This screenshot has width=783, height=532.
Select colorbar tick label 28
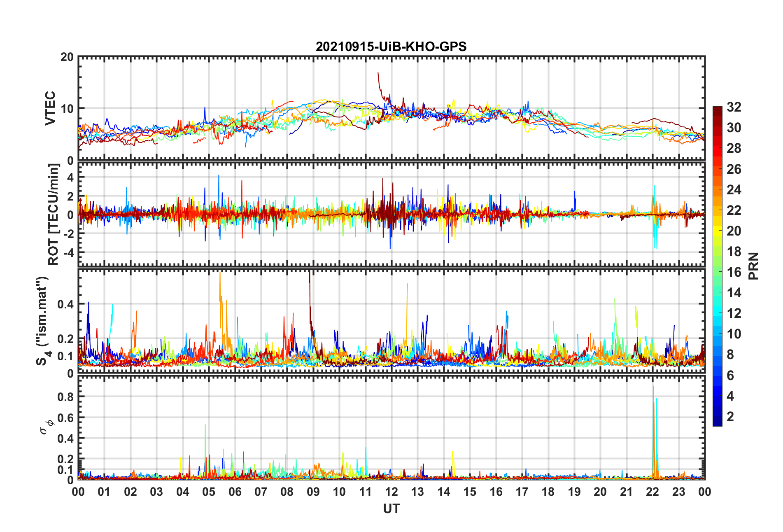point(734,148)
